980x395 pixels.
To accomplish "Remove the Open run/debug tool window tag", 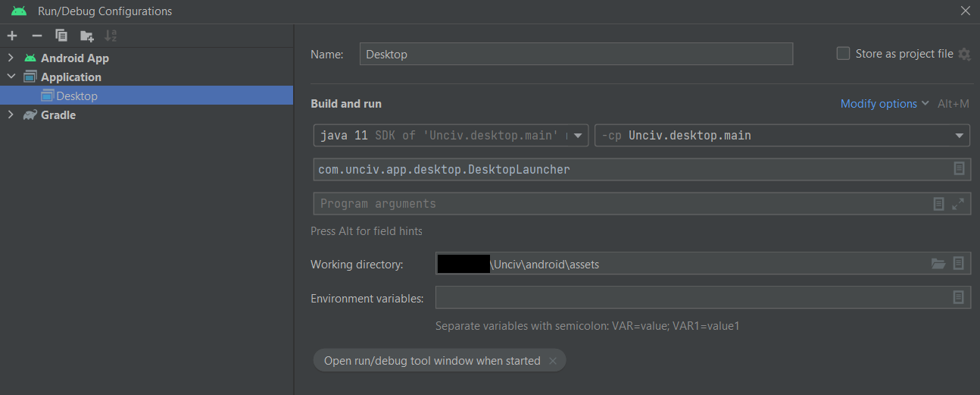I will point(553,361).
